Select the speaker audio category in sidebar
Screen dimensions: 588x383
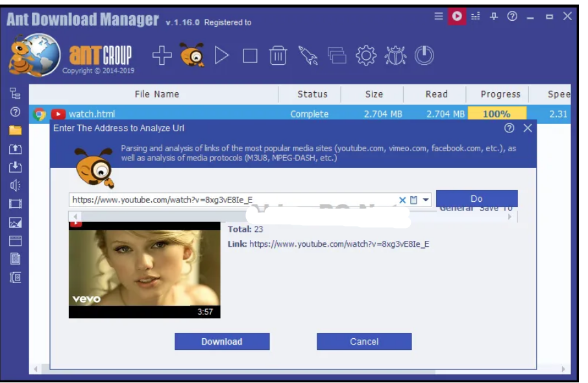(15, 185)
